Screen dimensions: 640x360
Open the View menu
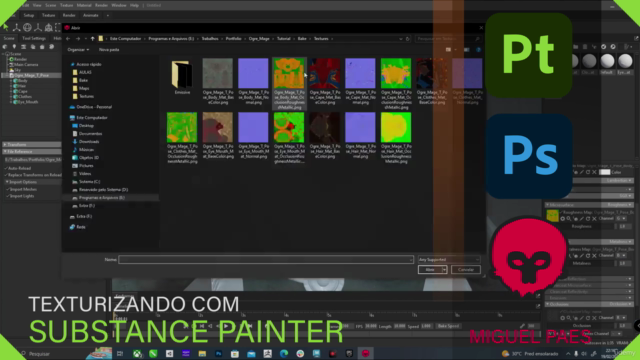click(37, 5)
